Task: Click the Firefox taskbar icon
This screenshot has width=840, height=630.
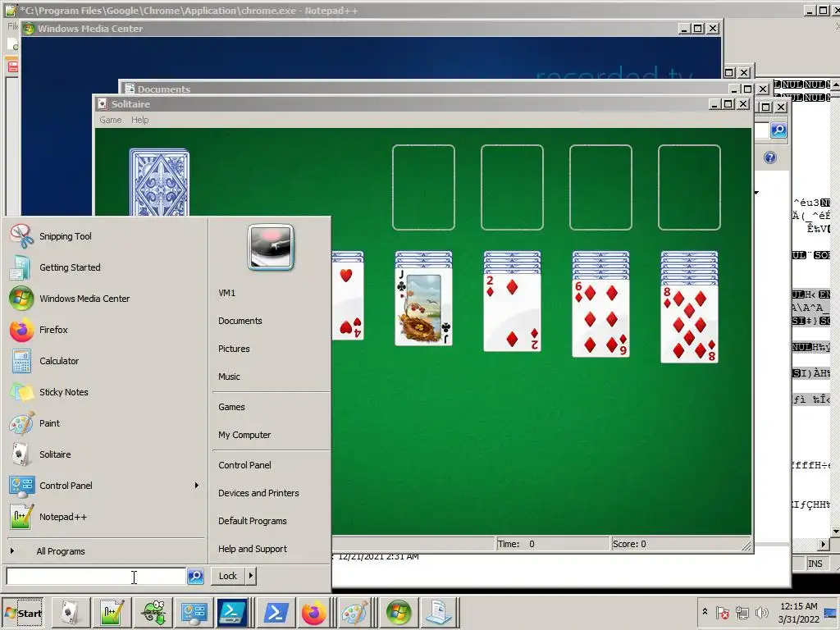Action: (313, 612)
